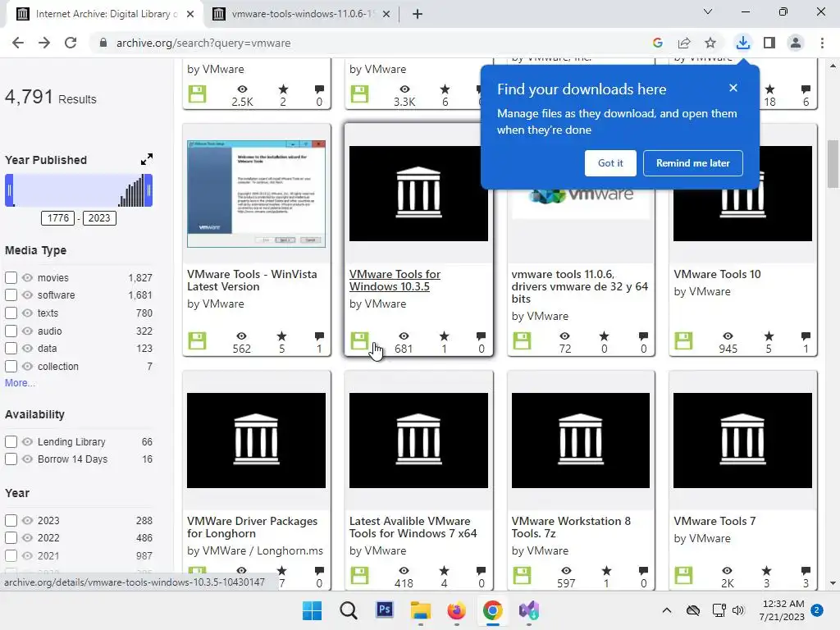The image size is (840, 630).
Task: Click the Google icon in address bar
Action: (658, 43)
